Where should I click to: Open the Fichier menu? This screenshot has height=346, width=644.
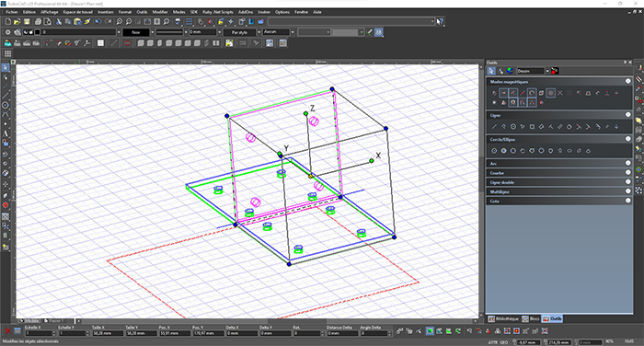coord(12,12)
